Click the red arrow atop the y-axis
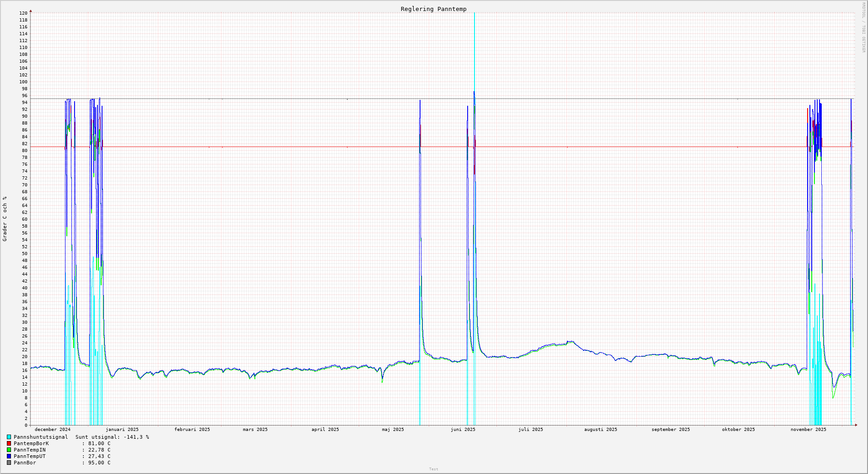This screenshot has height=474, width=868. coord(31,11)
